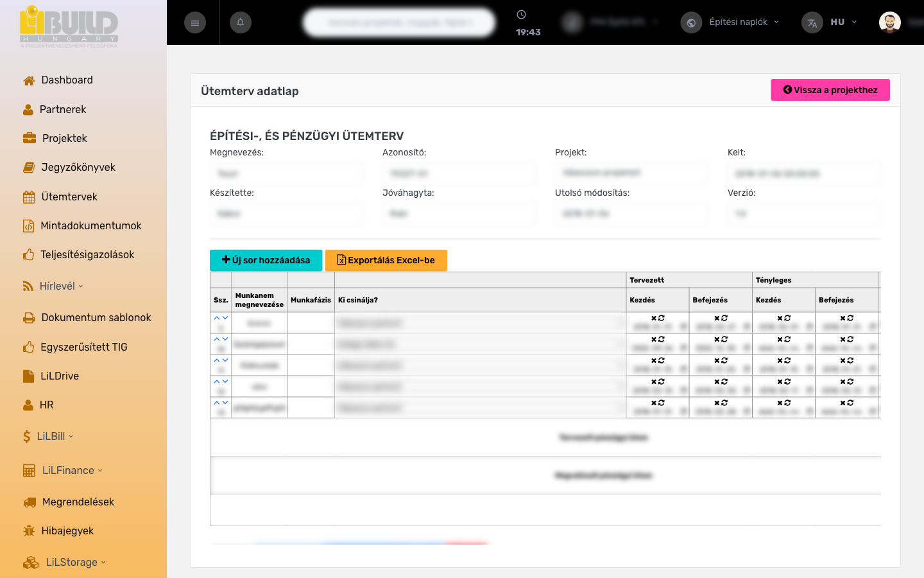This screenshot has height=578, width=924.
Task: Click the LiLStorage boxes icon
Action: tap(31, 563)
